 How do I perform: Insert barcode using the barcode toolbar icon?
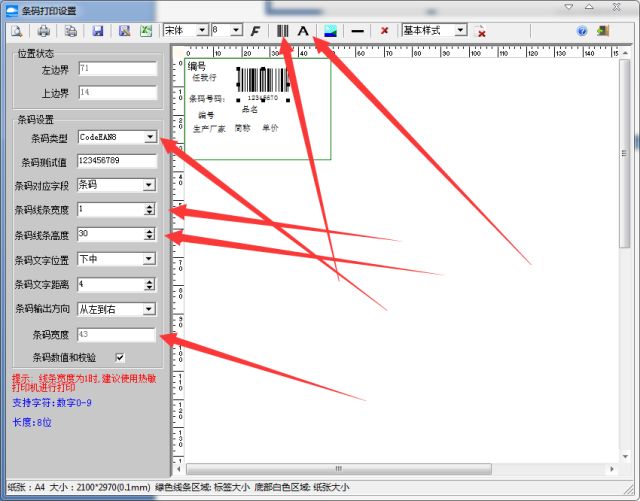283,31
